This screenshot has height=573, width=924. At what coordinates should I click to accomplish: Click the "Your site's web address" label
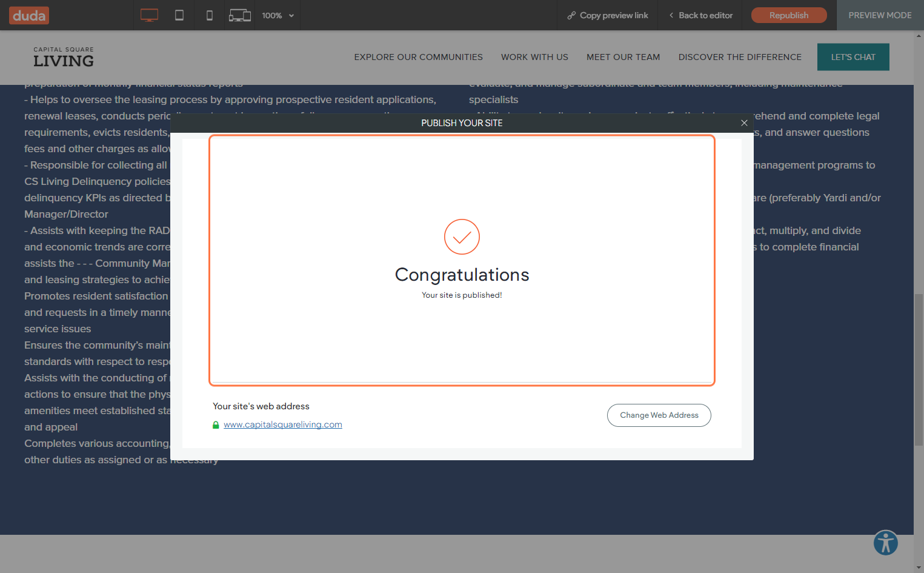coord(261,406)
